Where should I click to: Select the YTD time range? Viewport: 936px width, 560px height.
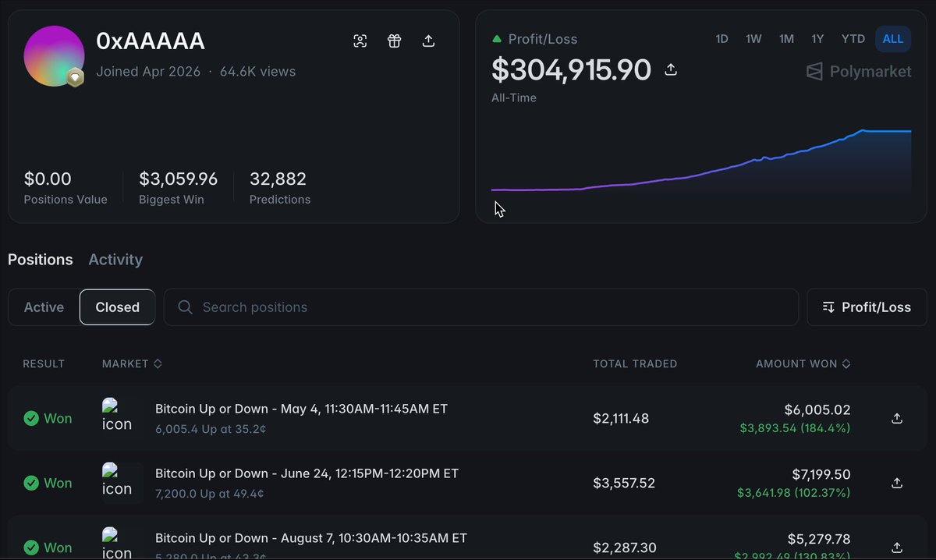click(853, 39)
